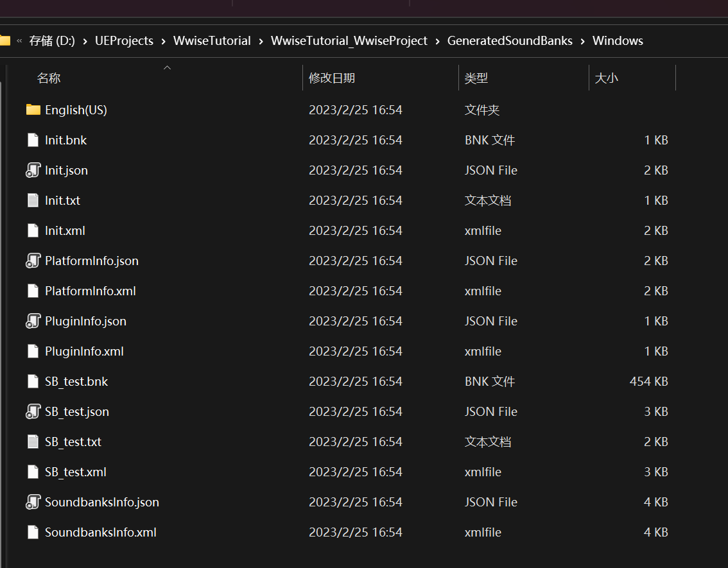Click the English(US) folder icon
The height and width of the screenshot is (568, 728).
33,110
